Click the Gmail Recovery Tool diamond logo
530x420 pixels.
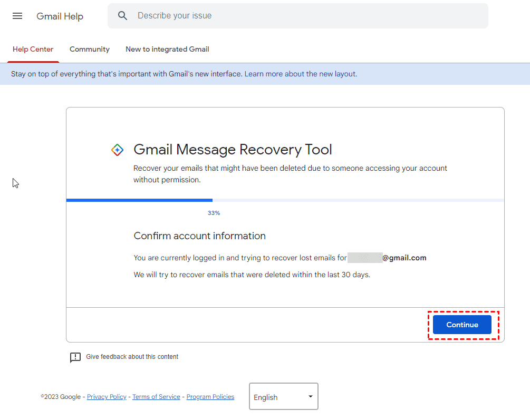pos(117,150)
